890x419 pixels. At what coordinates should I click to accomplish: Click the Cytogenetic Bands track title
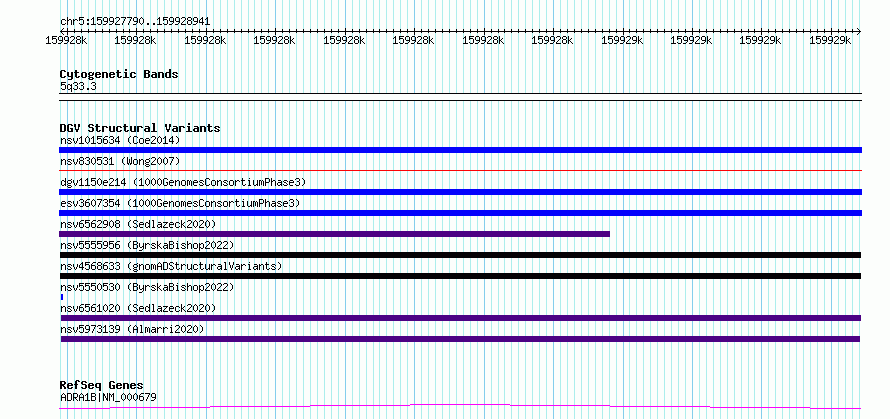tap(119, 74)
